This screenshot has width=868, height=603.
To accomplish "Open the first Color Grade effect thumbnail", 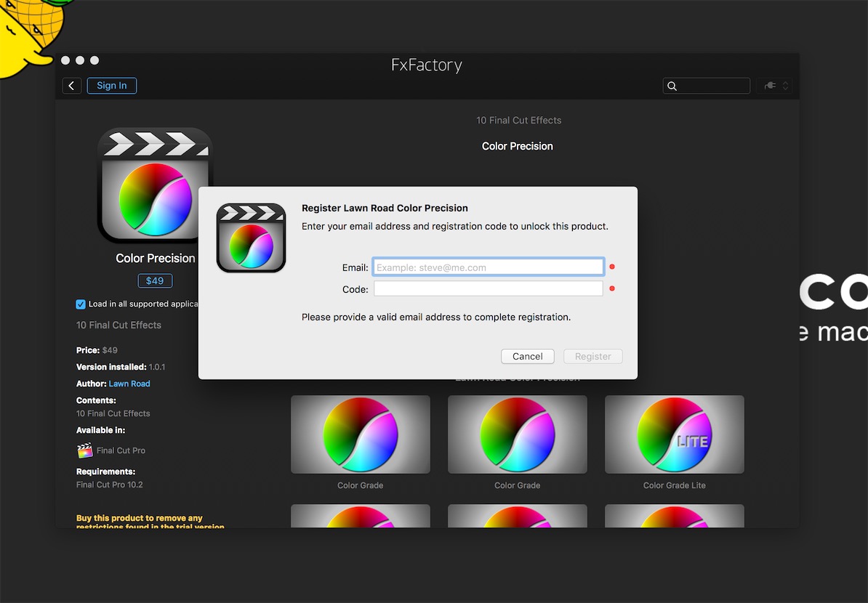I will pos(361,434).
